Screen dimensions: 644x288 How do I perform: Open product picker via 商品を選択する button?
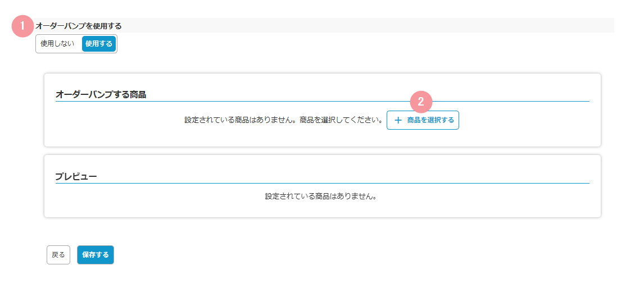point(423,120)
